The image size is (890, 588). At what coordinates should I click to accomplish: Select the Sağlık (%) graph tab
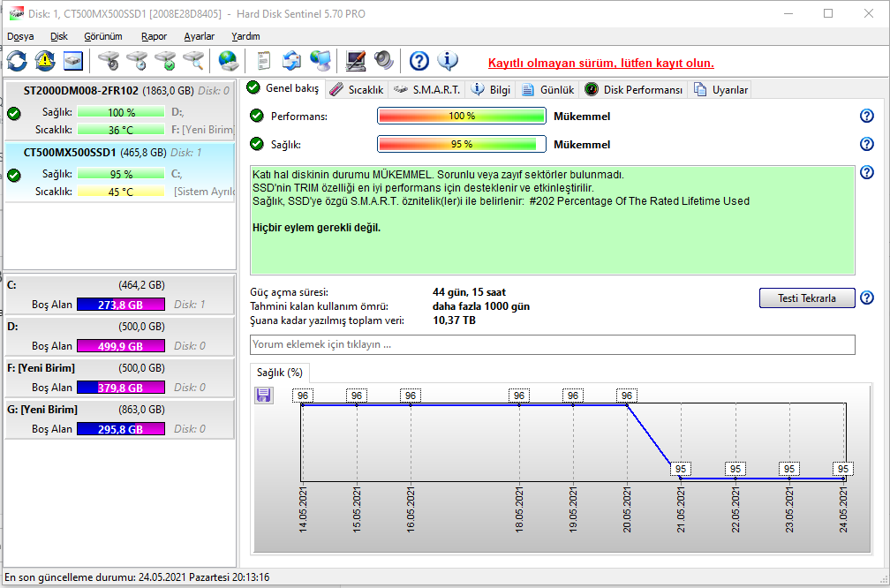coord(280,373)
